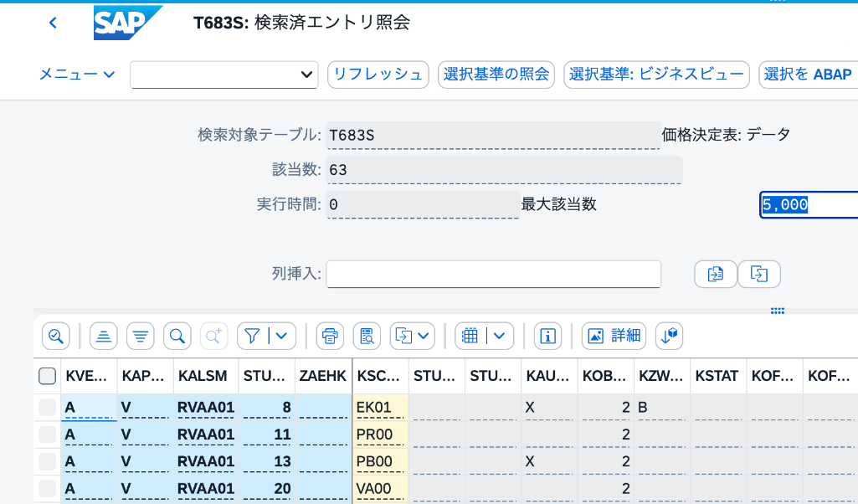Select the row containing PB00
This screenshot has width=858, height=504.
tap(47, 461)
